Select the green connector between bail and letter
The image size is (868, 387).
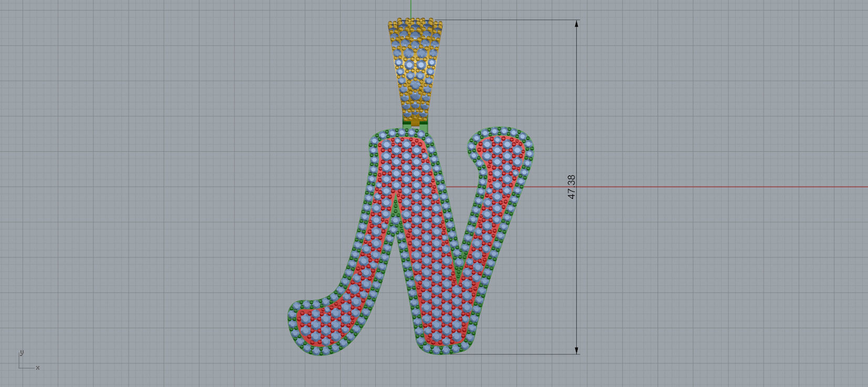[416, 126]
